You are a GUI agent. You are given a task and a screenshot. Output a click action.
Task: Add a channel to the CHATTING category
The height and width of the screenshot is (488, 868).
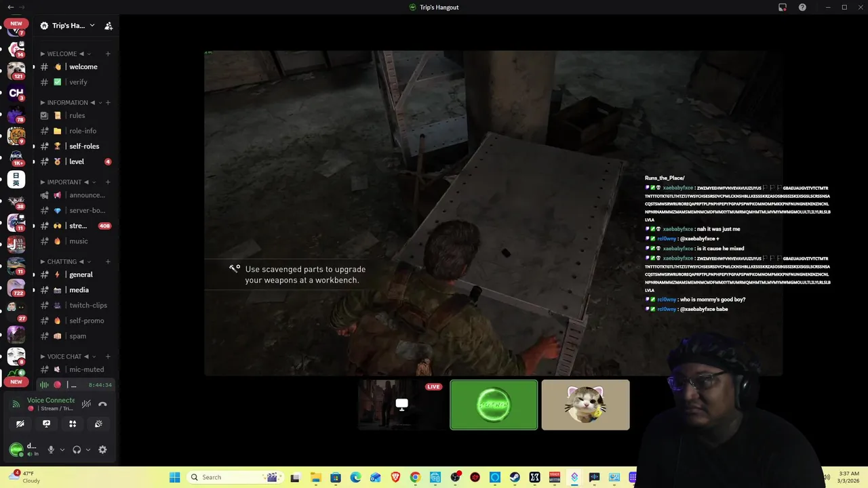108,262
